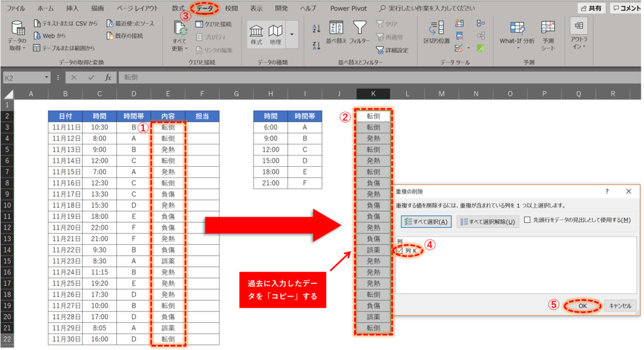Click クリア to clear filters
This screenshot has width=644, height=350.
[x=387, y=25]
